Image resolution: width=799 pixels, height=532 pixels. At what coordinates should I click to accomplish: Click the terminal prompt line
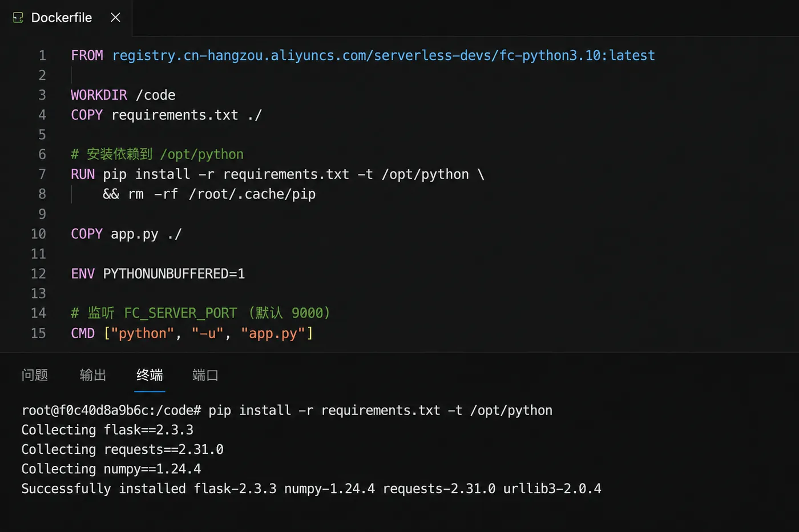pyautogui.click(x=287, y=411)
